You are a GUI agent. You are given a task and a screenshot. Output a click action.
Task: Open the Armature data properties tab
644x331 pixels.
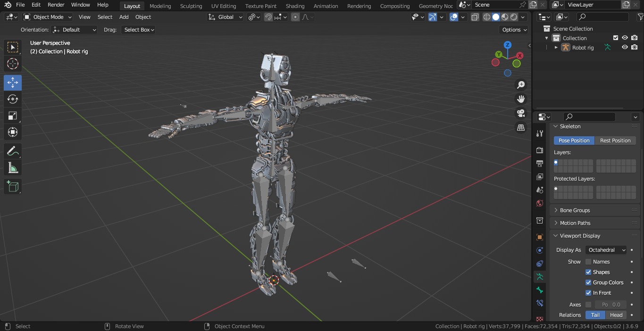click(540, 277)
